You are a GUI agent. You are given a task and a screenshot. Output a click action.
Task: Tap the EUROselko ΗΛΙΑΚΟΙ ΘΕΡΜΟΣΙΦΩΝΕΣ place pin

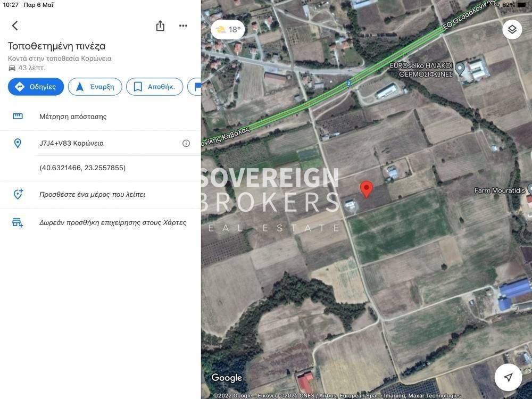tap(460, 69)
